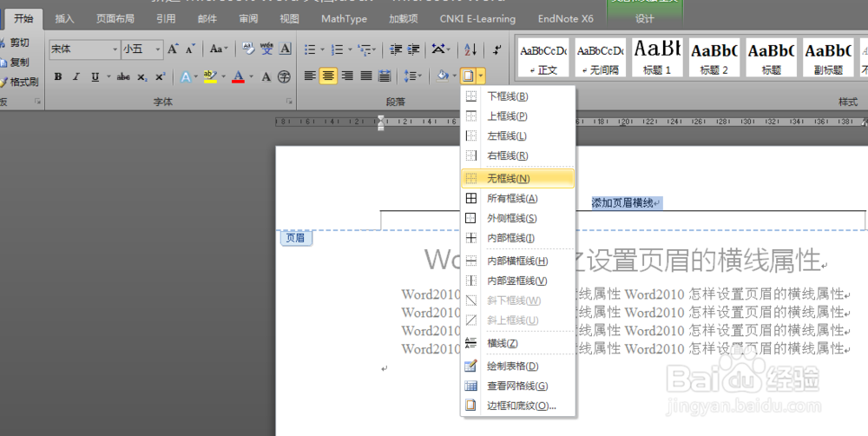Expand the Underline style dropdown arrow
Viewport: 868px width, 436px height.
(x=108, y=76)
